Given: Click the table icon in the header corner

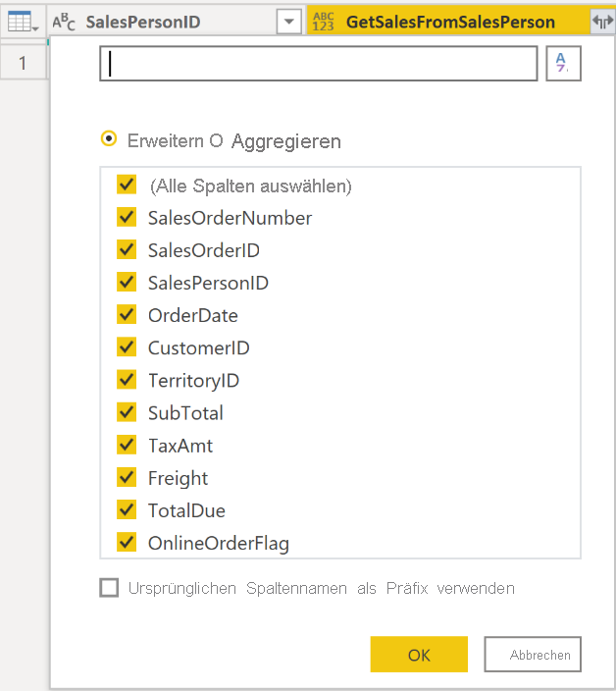Looking at the screenshot, I should point(22,21).
